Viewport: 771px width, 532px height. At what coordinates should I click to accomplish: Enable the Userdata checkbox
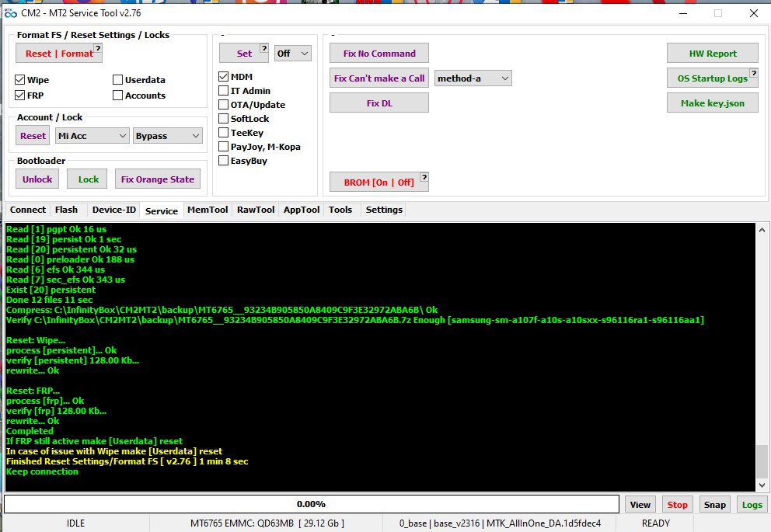[117, 79]
